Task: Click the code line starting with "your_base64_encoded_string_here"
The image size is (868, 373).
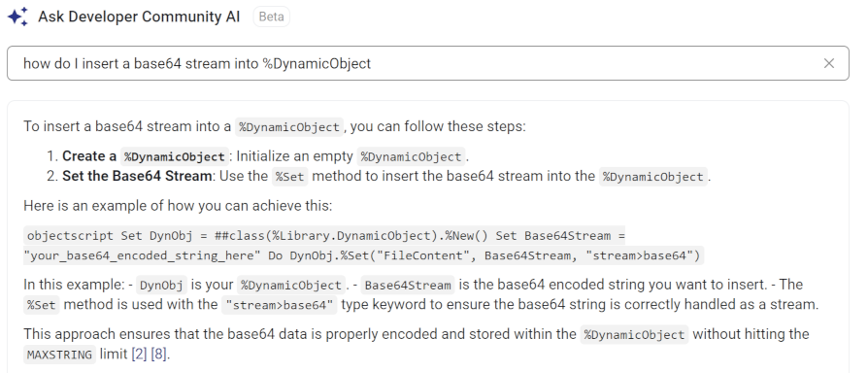Action: [x=363, y=255]
